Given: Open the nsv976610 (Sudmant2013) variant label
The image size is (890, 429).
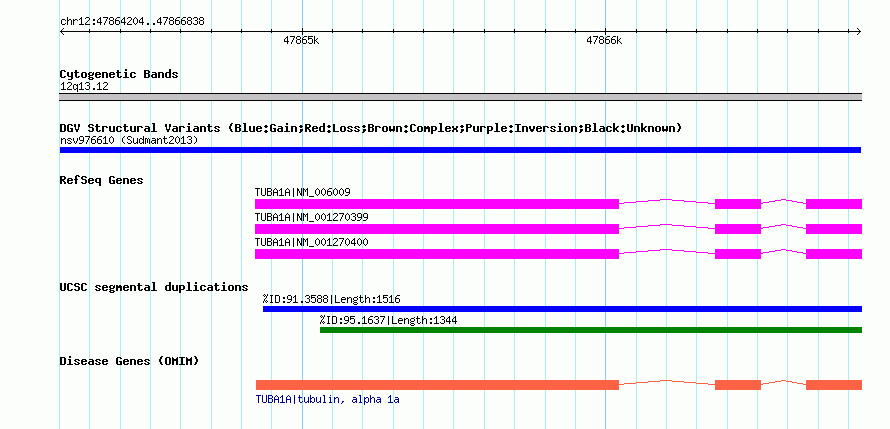Looking at the screenshot, I should point(129,140).
